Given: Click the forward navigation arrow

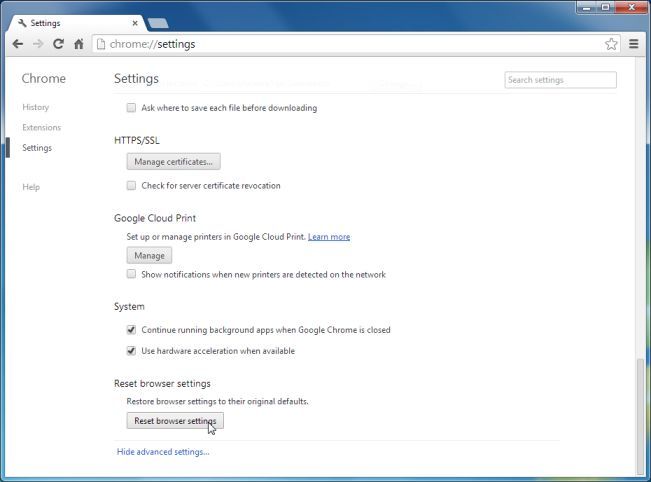Looking at the screenshot, I should [38, 44].
